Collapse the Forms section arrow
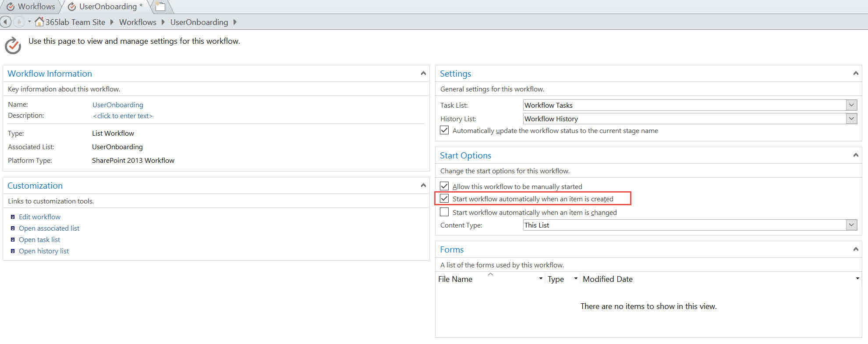The height and width of the screenshot is (344, 868). coord(855,249)
